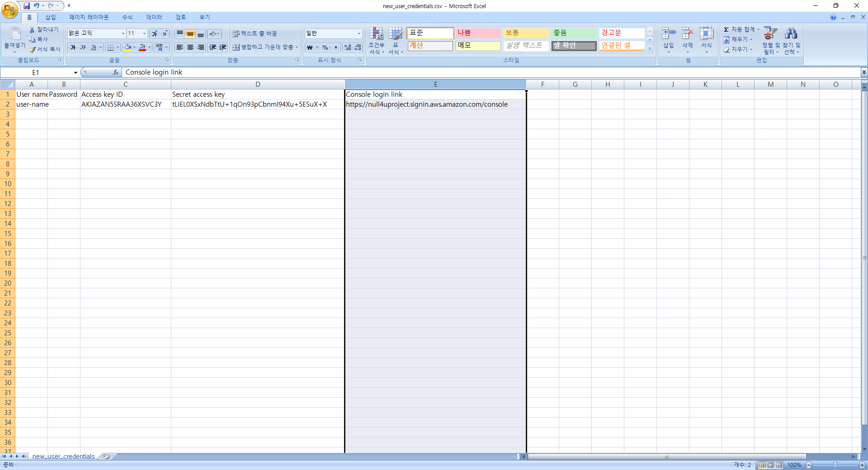The height and width of the screenshot is (470, 868).
Task: Open Find and Select (찾기 및 선택)
Action: click(792, 40)
